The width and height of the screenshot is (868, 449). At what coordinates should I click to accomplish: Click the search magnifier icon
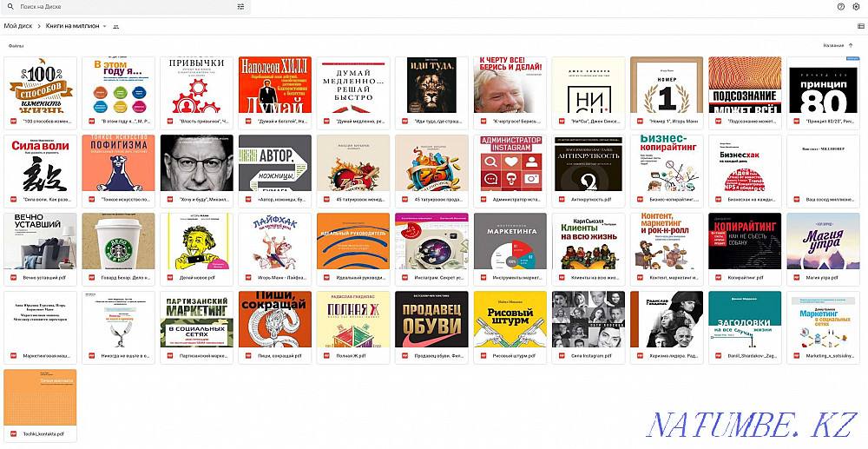click(10, 7)
